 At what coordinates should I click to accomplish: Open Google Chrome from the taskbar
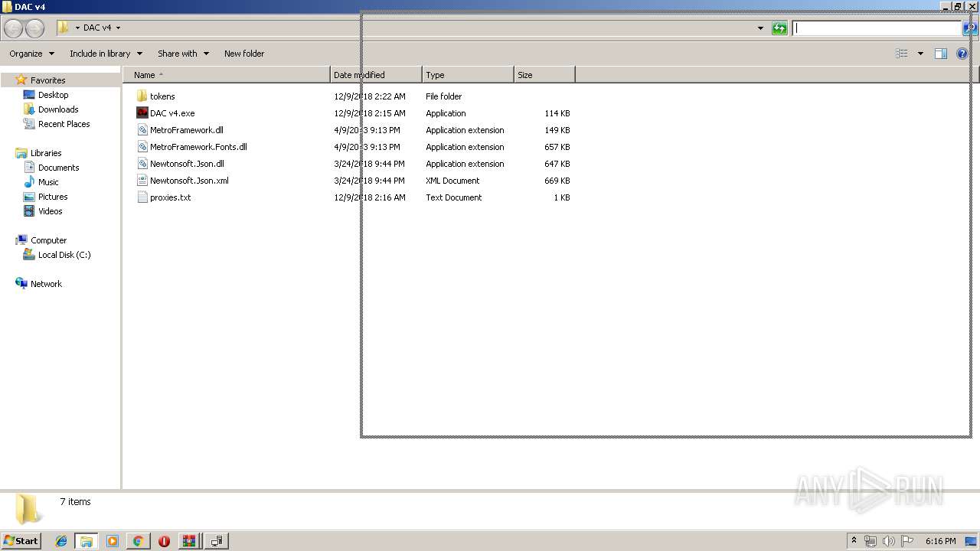[138, 541]
